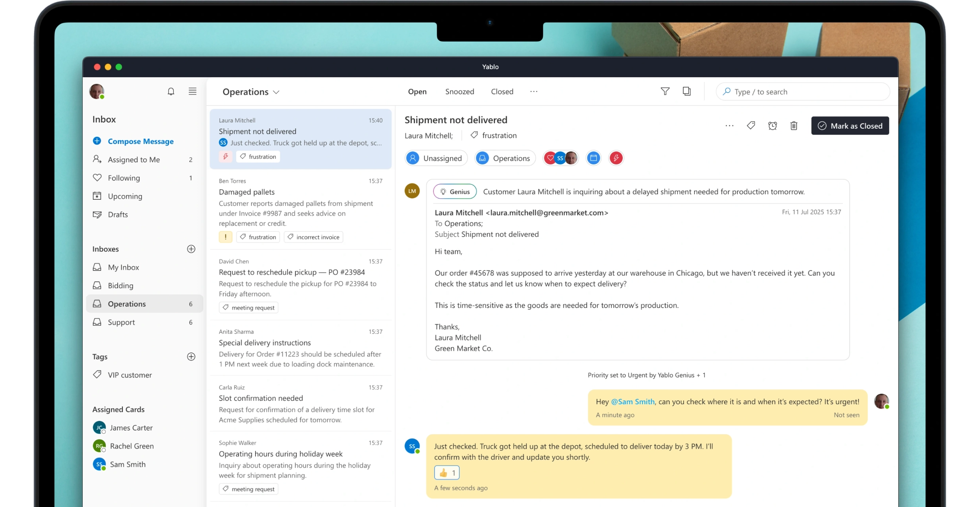This screenshot has width=980, height=507.
Task: Switch to the Snoozed tab
Action: pyautogui.click(x=460, y=91)
